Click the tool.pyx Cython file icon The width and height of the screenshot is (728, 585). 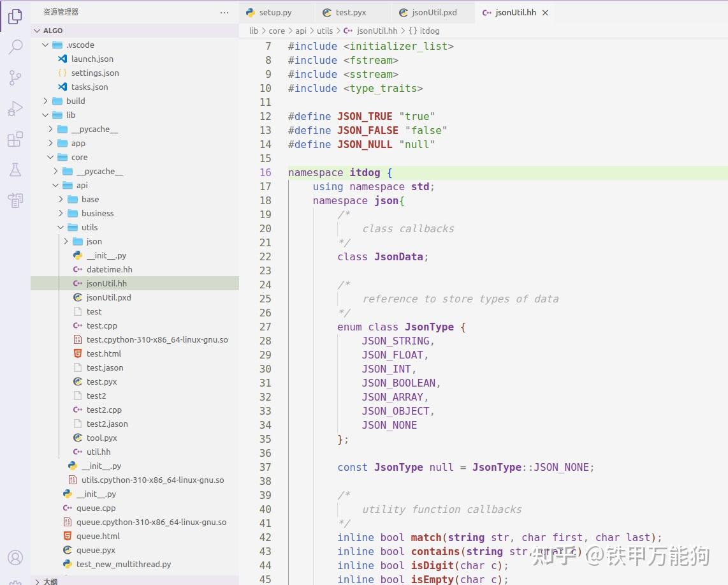tap(78, 438)
